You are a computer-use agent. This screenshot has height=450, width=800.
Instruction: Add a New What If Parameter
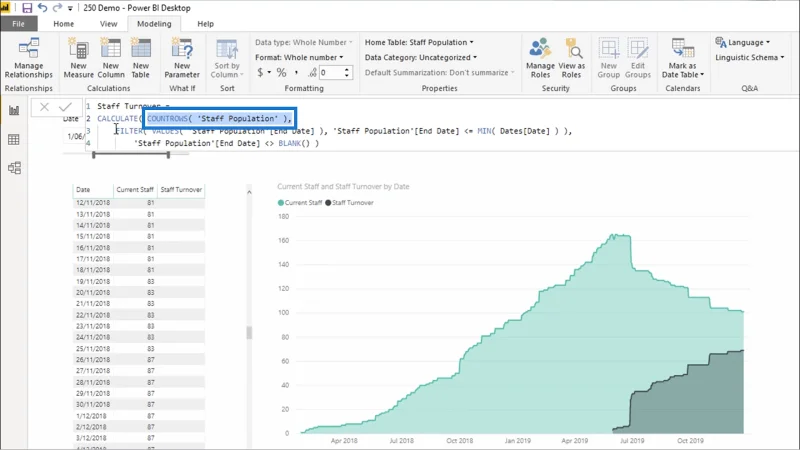(x=182, y=58)
